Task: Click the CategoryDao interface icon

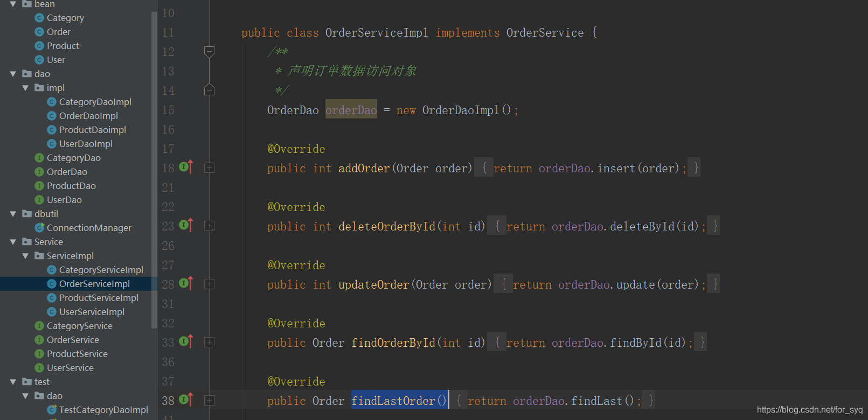Action: pos(39,158)
